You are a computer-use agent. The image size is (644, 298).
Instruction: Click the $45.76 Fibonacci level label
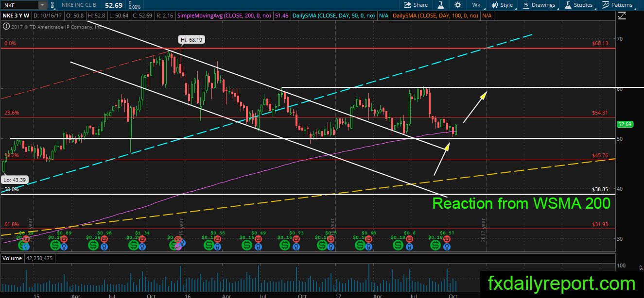point(600,155)
